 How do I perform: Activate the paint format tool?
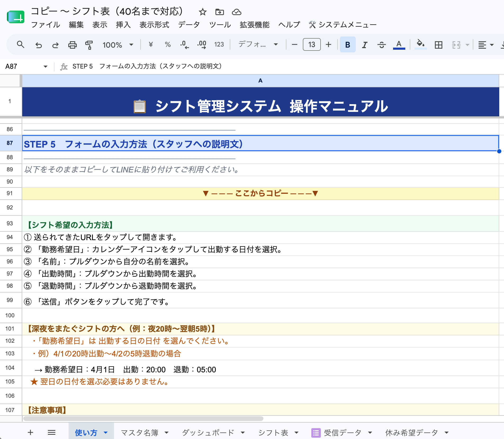[x=89, y=45]
